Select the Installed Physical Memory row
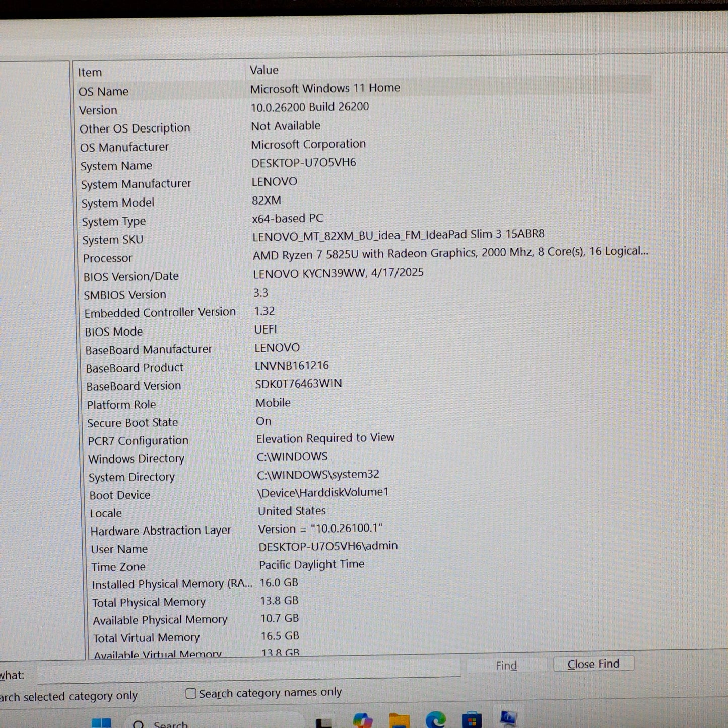The height and width of the screenshot is (728, 728). coord(171,584)
